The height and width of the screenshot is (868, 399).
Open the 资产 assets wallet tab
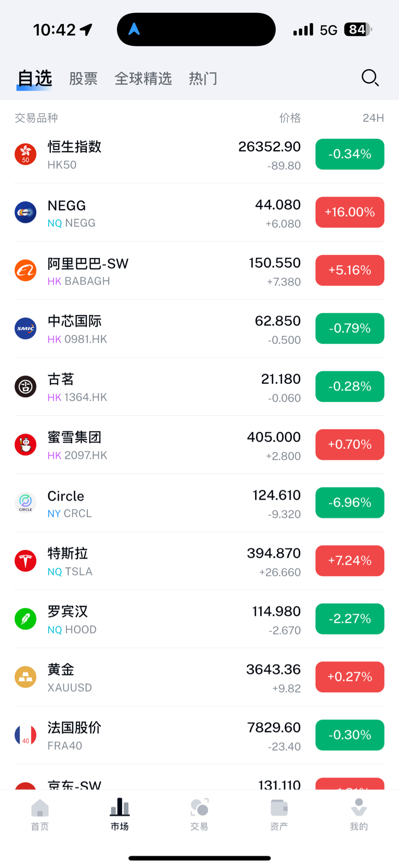279,815
